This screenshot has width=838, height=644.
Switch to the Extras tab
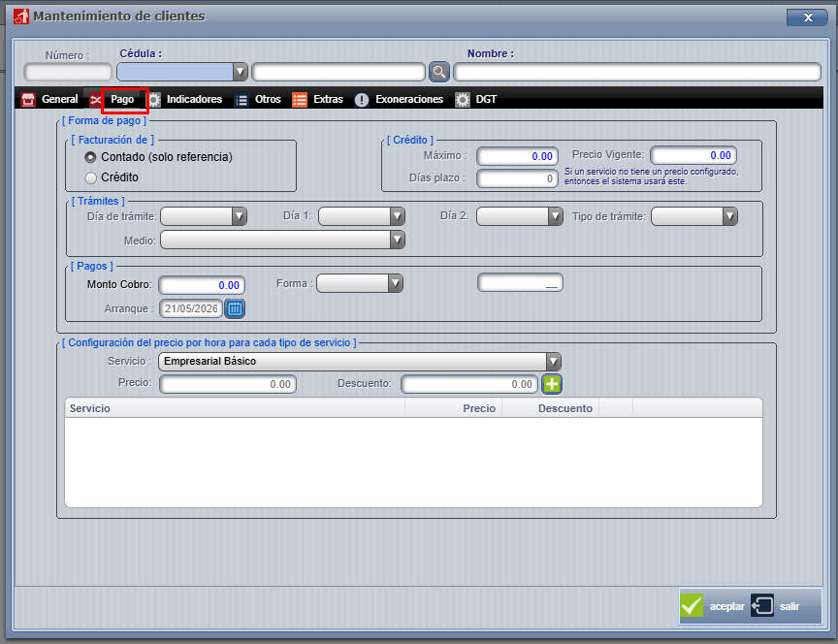(328, 99)
